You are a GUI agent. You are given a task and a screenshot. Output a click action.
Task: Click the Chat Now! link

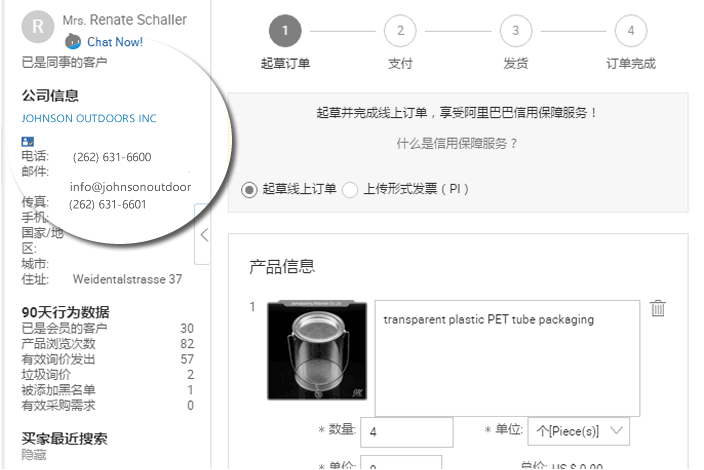tap(115, 42)
